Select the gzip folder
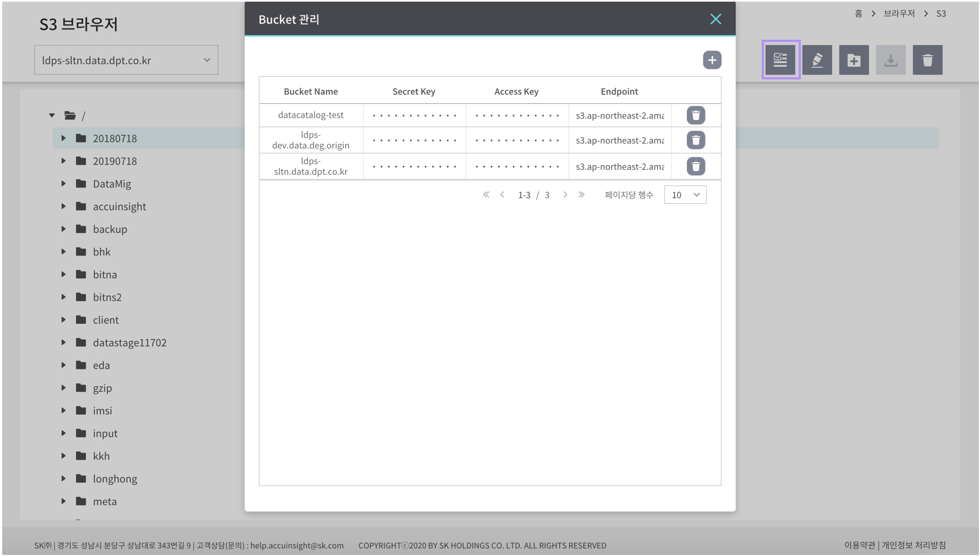980x556 pixels. click(x=103, y=388)
